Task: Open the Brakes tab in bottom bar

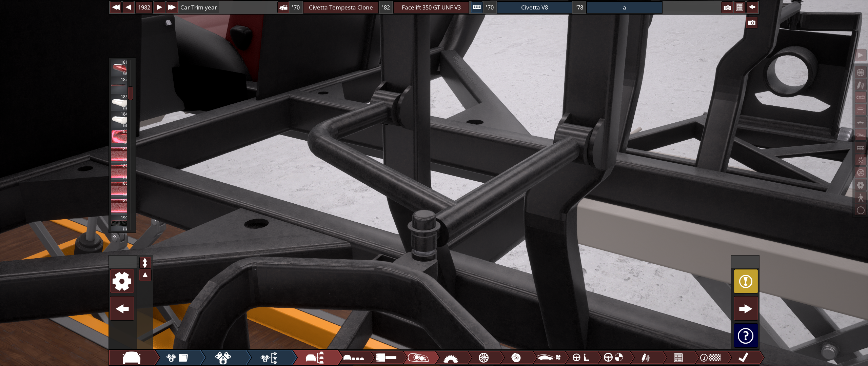Action: click(x=516, y=358)
